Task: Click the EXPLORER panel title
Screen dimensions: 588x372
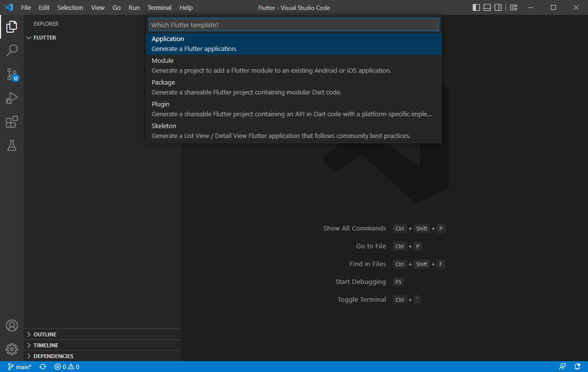Action: [x=46, y=24]
